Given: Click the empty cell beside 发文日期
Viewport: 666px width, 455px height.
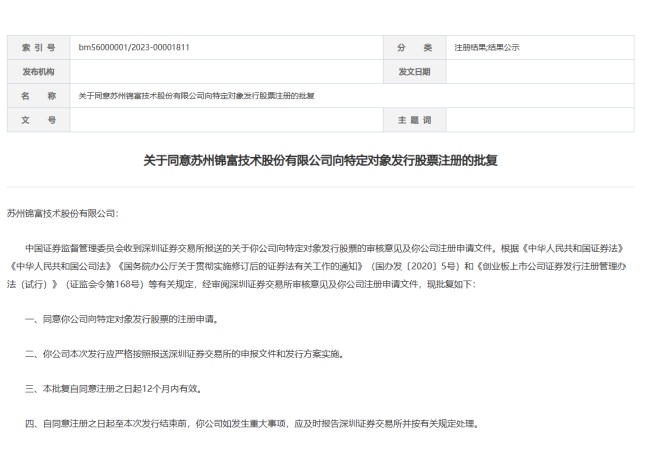Looking at the screenshot, I should [x=540, y=72].
